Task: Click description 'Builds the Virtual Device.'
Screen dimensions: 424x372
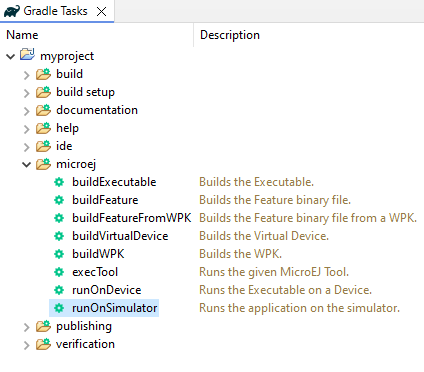Action: (x=264, y=236)
